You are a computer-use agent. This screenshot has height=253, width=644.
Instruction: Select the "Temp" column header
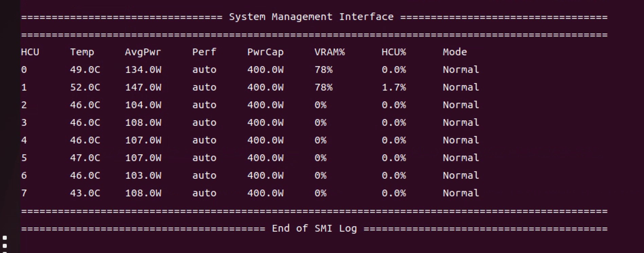82,52
